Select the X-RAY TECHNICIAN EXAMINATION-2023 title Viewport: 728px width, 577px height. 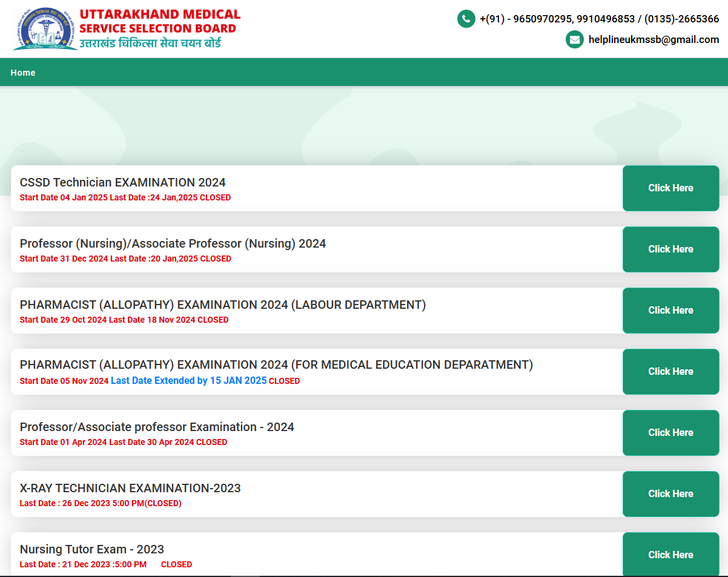pos(130,488)
